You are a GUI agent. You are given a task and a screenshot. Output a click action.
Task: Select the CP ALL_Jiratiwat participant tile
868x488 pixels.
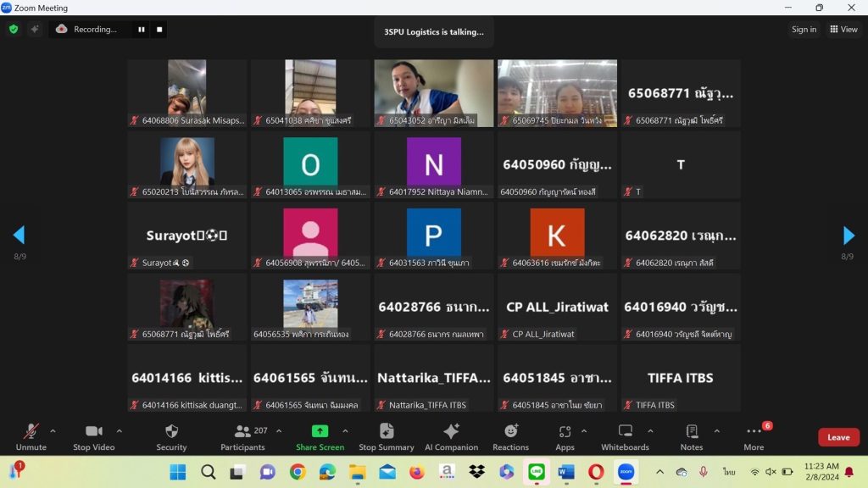coord(557,307)
